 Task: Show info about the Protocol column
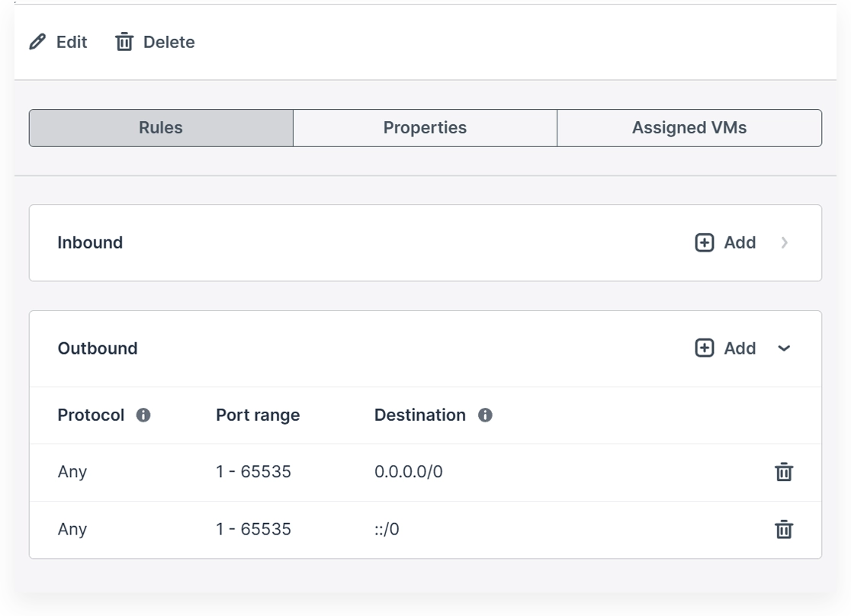[143, 415]
